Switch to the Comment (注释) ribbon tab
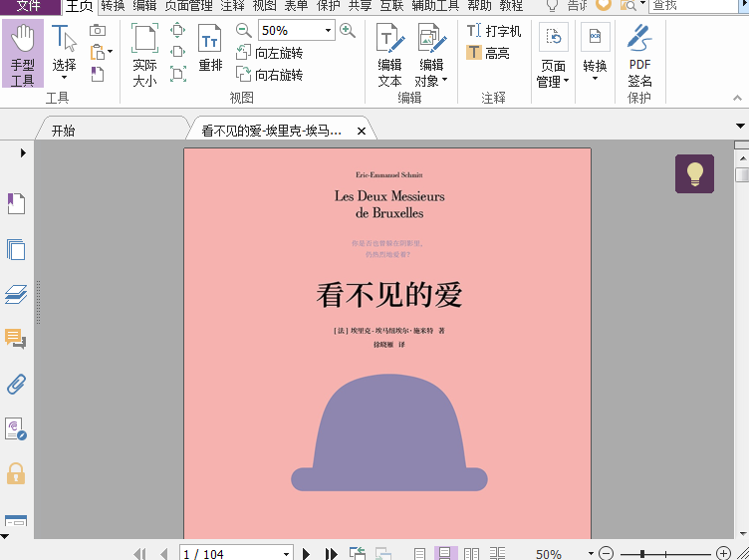The image size is (749, 560). 233,6
